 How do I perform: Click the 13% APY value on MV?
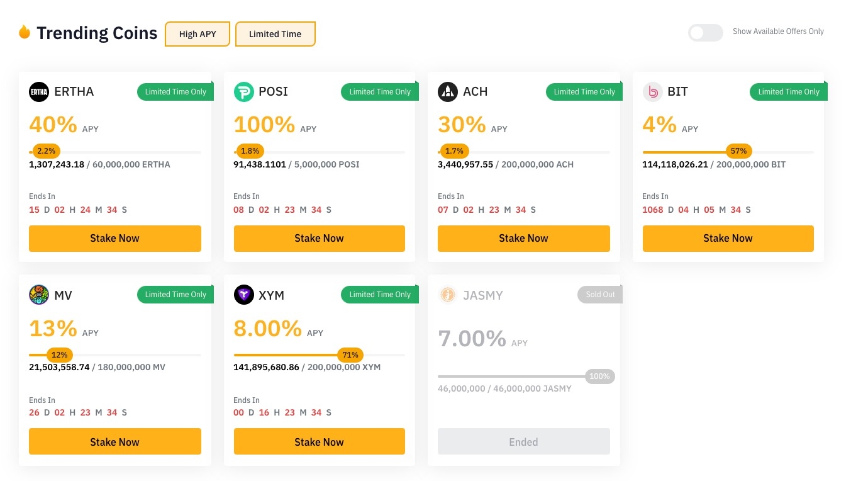tap(53, 328)
